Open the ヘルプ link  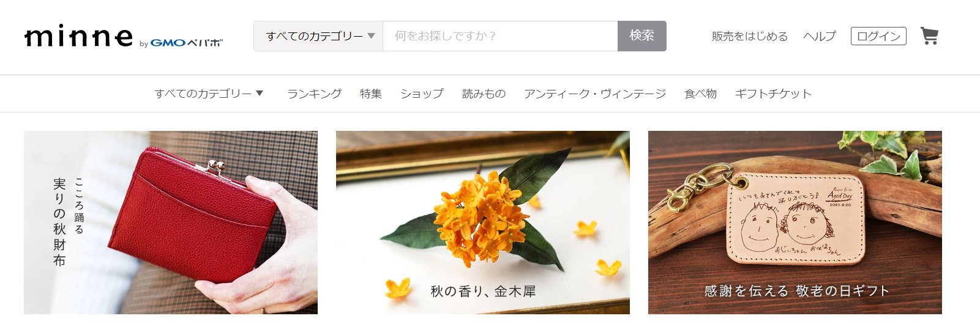click(x=819, y=36)
